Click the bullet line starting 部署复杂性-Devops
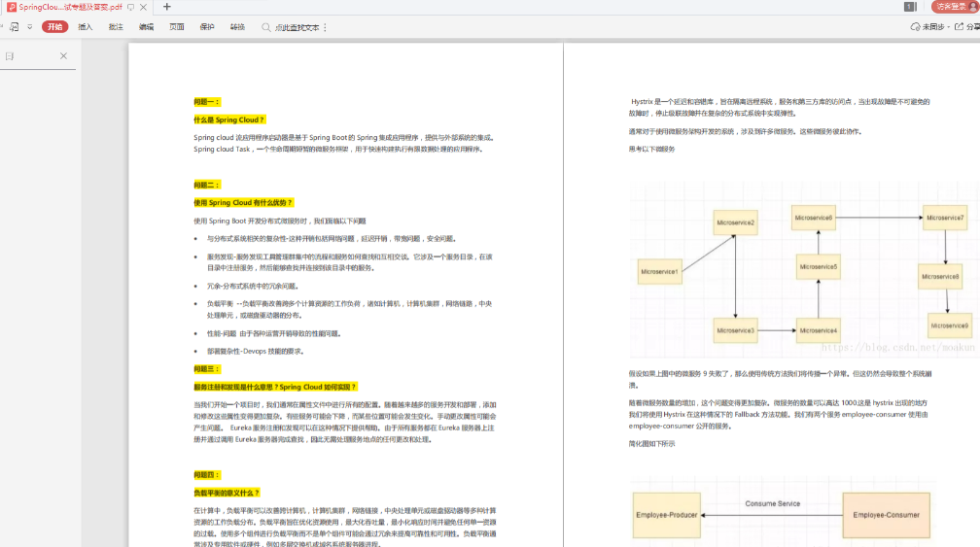The height and width of the screenshot is (547, 980). pos(256,352)
